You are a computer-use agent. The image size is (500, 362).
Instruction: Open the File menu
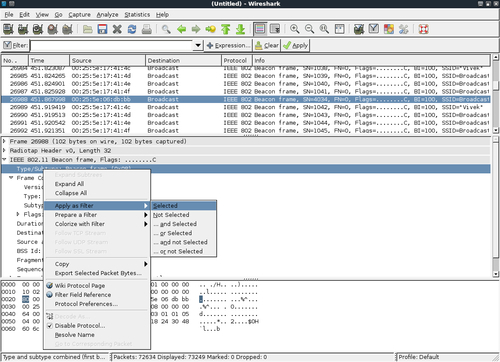point(9,15)
